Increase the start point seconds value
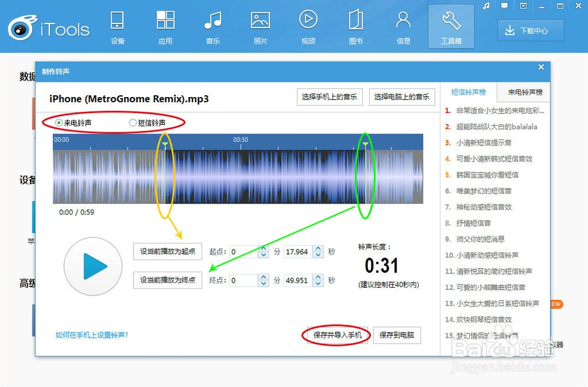 [x=318, y=248]
